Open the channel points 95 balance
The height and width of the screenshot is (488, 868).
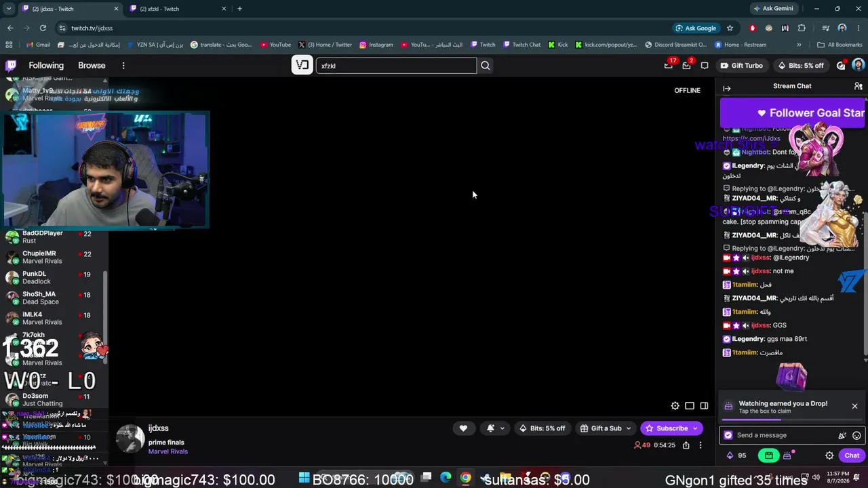coord(736,455)
